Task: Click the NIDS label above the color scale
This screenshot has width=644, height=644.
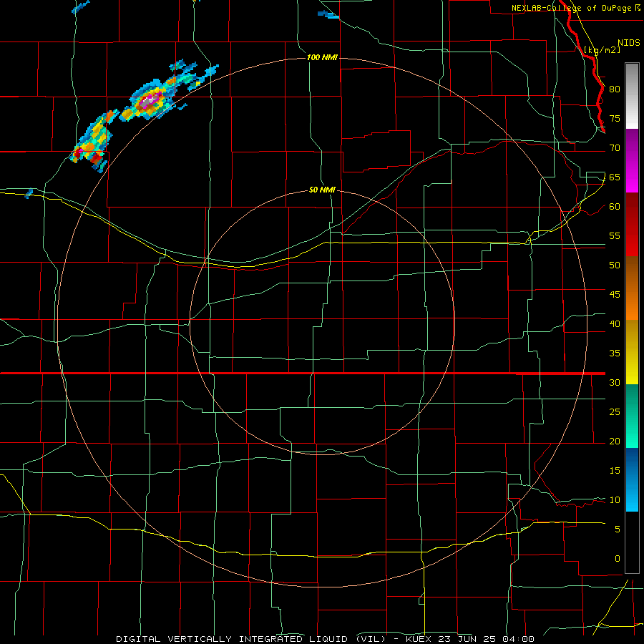Action: [x=628, y=43]
